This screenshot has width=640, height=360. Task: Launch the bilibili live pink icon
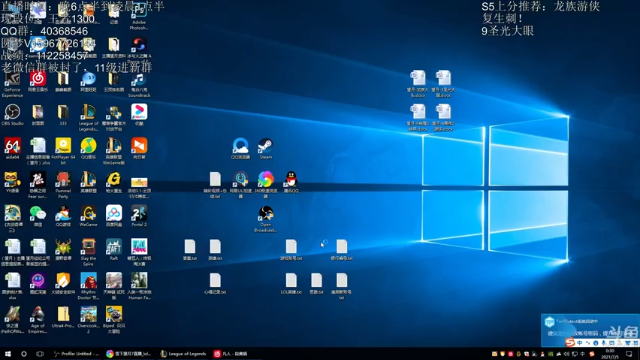tap(139, 115)
